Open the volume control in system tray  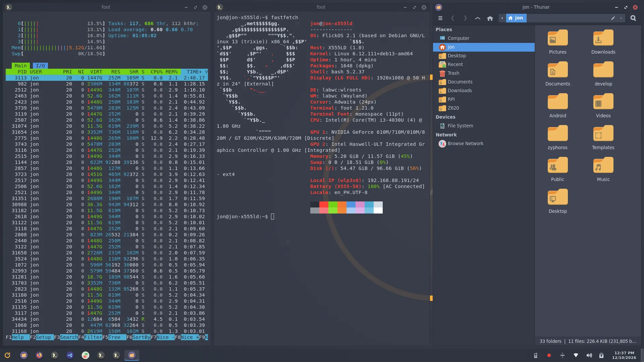click(589, 355)
